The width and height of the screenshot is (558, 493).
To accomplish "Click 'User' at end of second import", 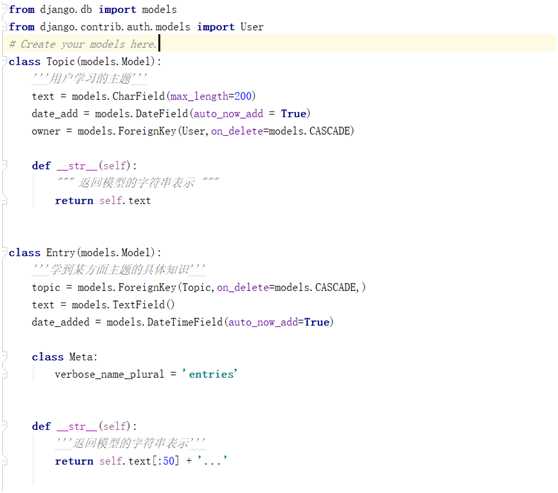I will (x=252, y=27).
